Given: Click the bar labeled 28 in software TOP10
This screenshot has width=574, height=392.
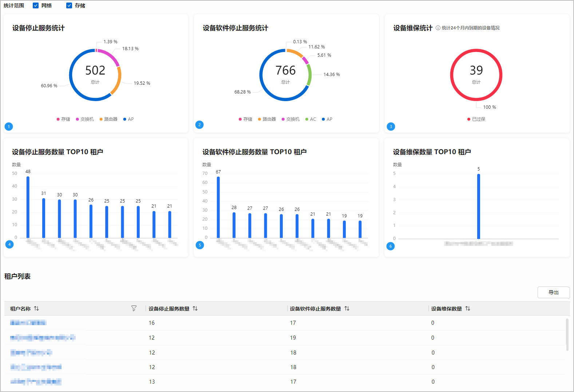Looking at the screenshot, I should 234,225.
